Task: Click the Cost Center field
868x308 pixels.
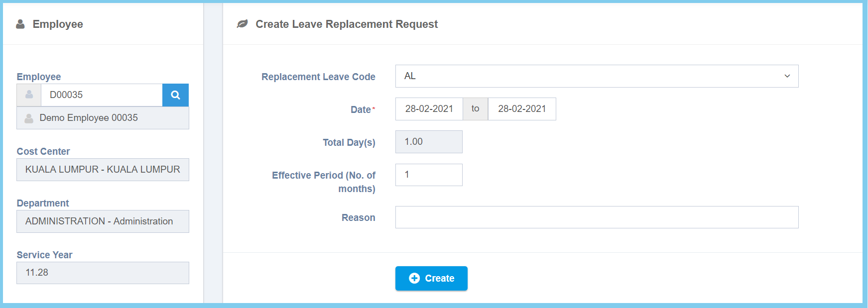Action: pos(103,170)
